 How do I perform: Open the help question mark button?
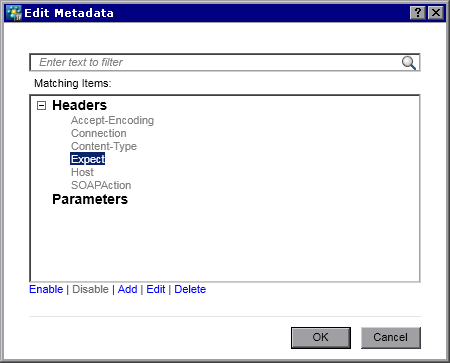[x=418, y=13]
